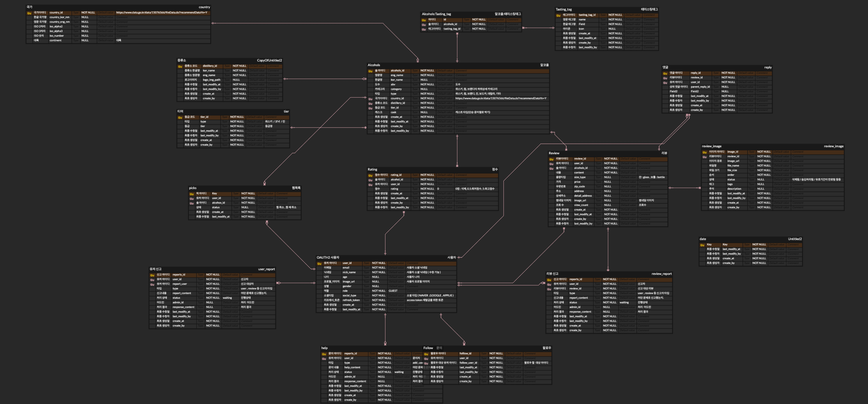This screenshot has width=868, height=404.
Task: Select the Alcohols table title
Action: (x=374, y=65)
